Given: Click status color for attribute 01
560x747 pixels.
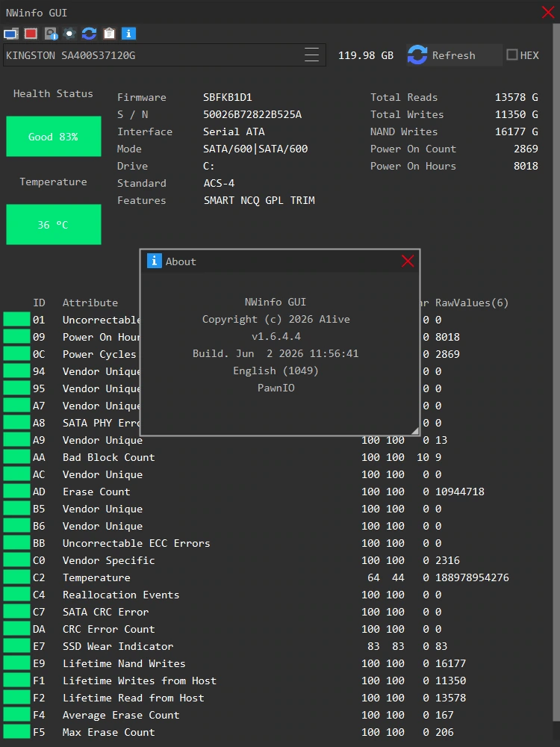Looking at the screenshot, I should coord(16,320).
